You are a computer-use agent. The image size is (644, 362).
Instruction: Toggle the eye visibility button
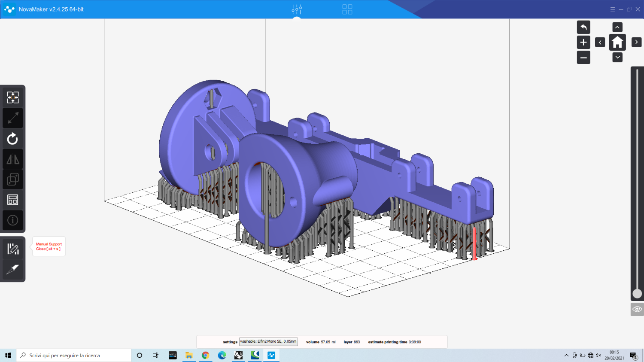click(x=637, y=309)
